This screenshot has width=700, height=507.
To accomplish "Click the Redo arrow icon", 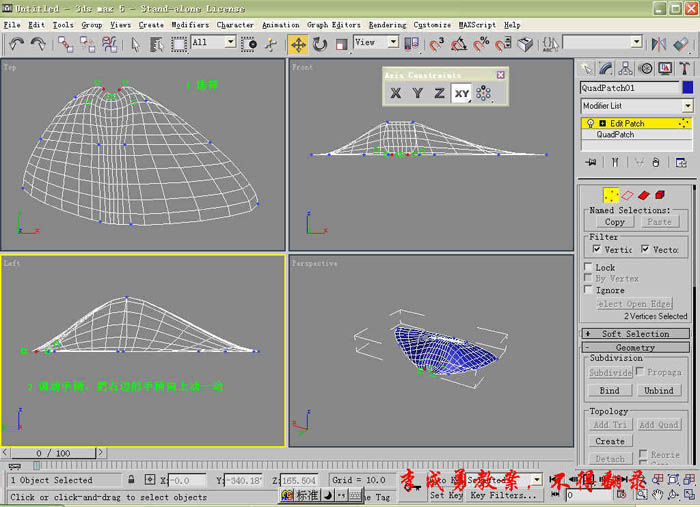I will tap(38, 44).
